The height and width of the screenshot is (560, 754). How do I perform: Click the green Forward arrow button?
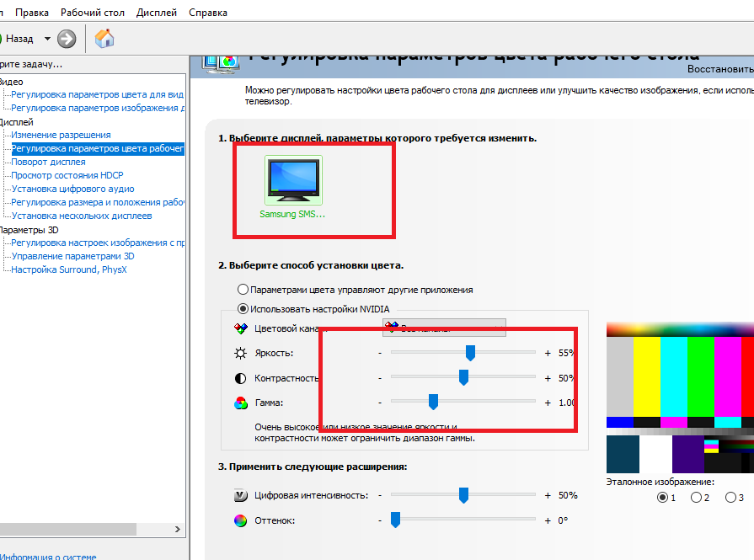[x=67, y=39]
